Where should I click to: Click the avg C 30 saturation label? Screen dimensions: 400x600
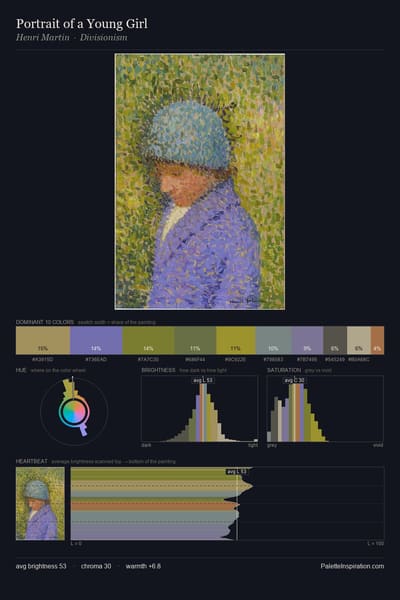(294, 380)
